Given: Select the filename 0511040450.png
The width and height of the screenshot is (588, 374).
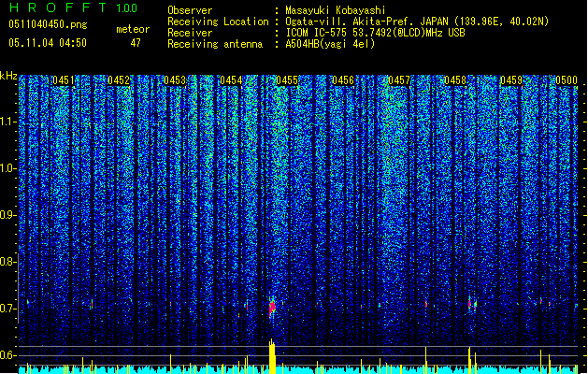Looking at the screenshot, I should click(x=48, y=25).
